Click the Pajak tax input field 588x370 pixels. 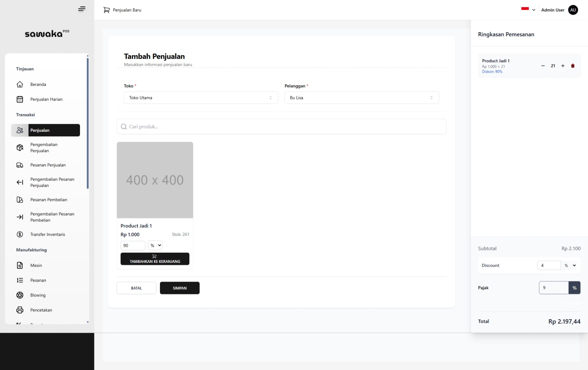tap(554, 288)
